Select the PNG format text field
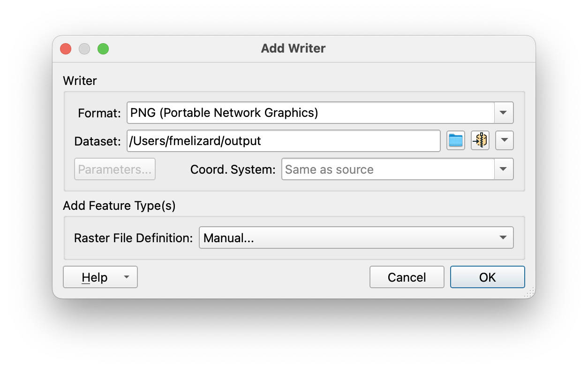Image resolution: width=588 pixels, height=368 pixels. 309,112
